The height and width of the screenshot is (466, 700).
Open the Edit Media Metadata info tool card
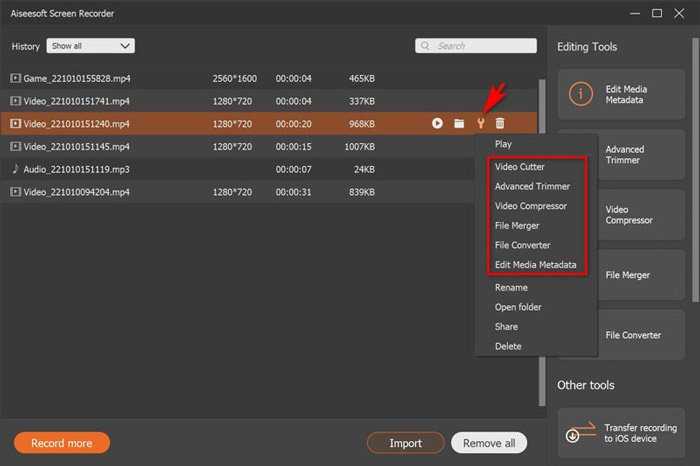(x=621, y=94)
